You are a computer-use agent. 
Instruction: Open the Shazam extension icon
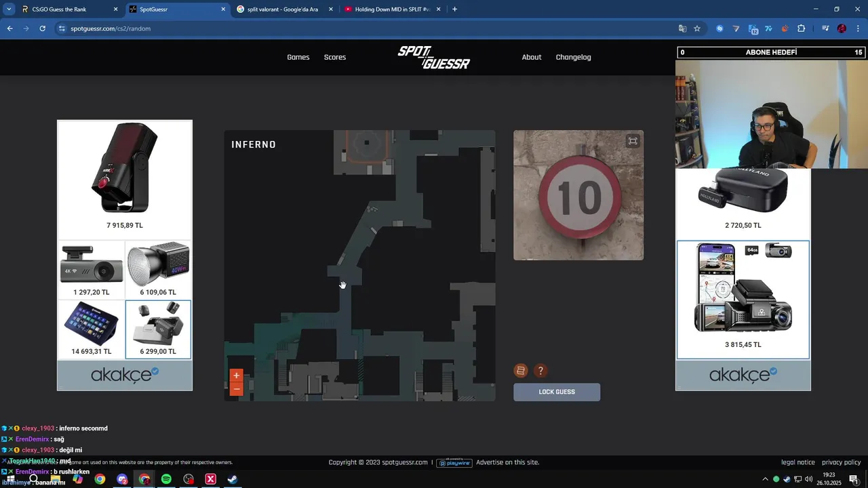tap(719, 28)
